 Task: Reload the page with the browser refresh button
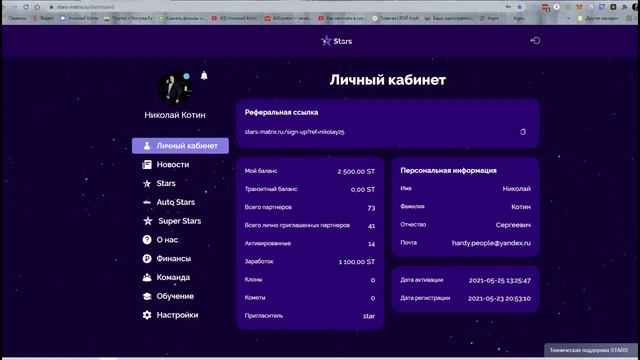pos(26,7)
